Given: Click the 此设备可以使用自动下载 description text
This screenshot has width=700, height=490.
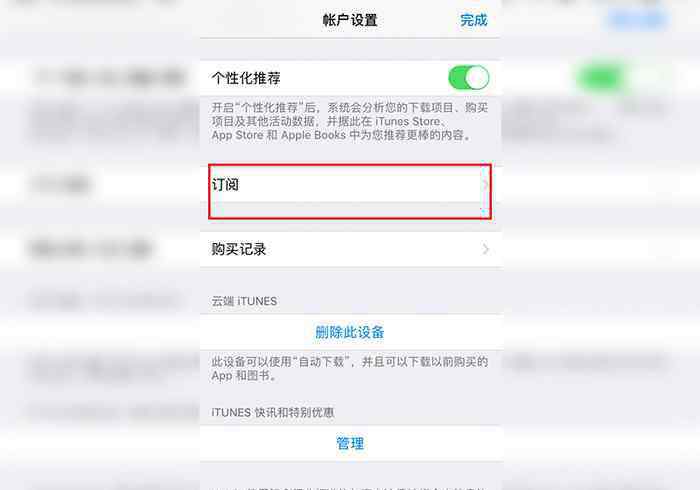Looking at the screenshot, I should coord(350,369).
